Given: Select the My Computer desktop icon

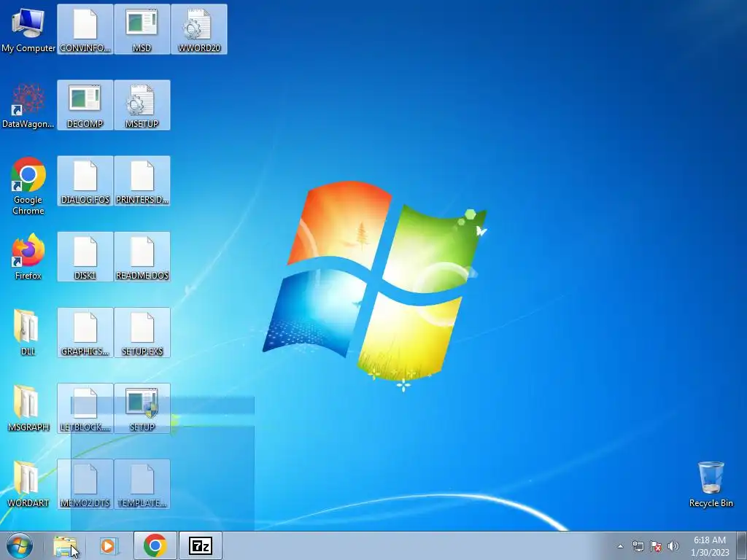Looking at the screenshot, I should coord(28,29).
